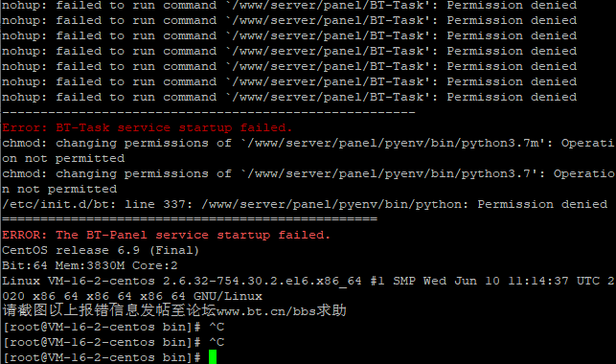Click the last nohup failed to run command line
This screenshot has width=616, height=364.
[x=289, y=97]
